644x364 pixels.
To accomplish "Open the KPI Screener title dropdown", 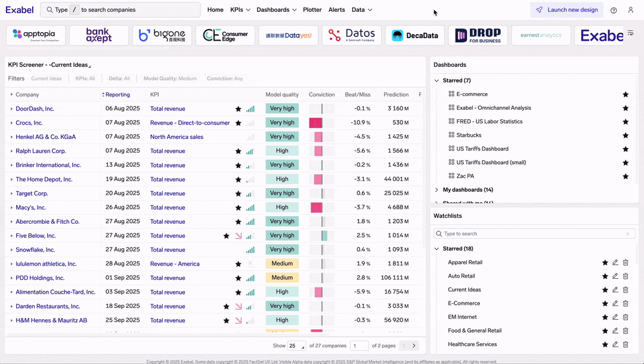I will 49,65.
